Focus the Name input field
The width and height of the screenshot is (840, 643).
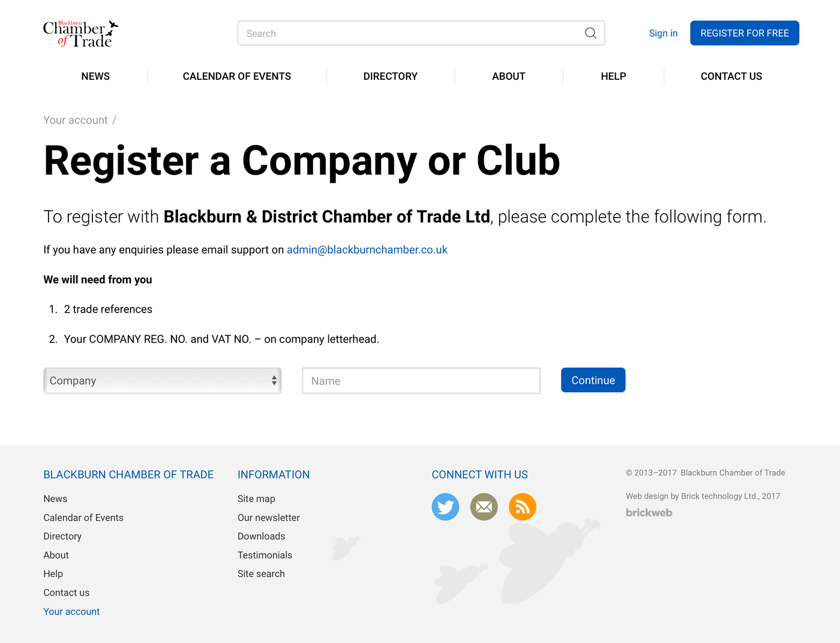421,381
